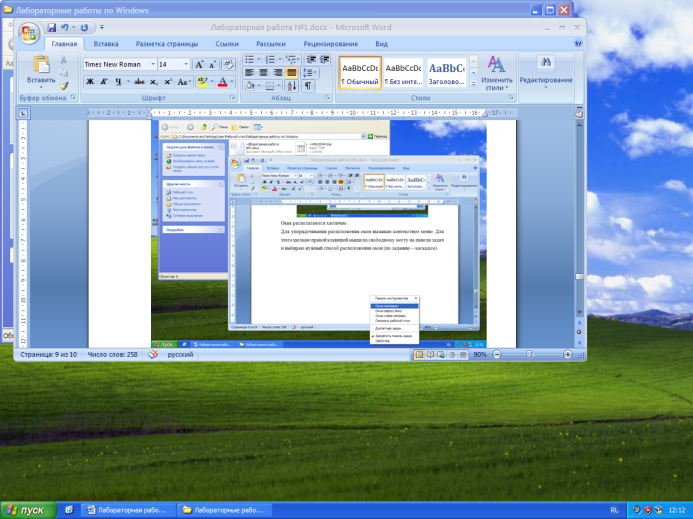The image size is (693, 519).
Task: Select Лабораторные рабо... folder taskbar button
Action: coord(224,510)
